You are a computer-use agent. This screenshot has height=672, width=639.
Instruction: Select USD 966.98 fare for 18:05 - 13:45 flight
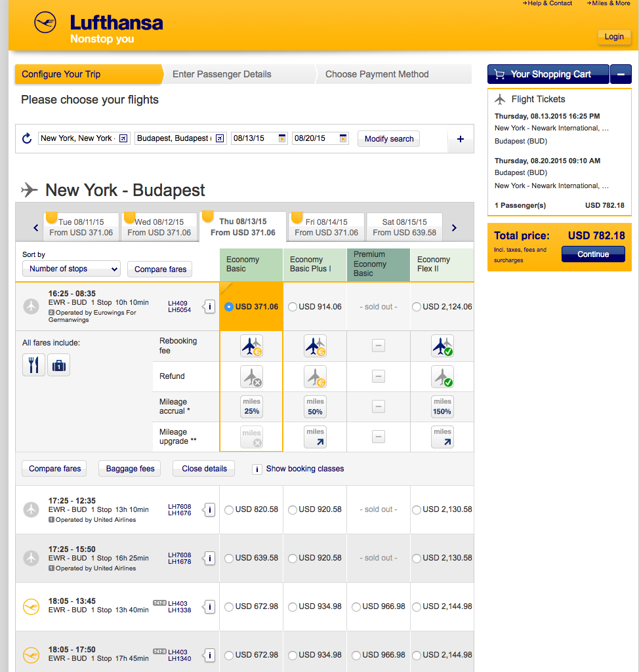pos(356,606)
